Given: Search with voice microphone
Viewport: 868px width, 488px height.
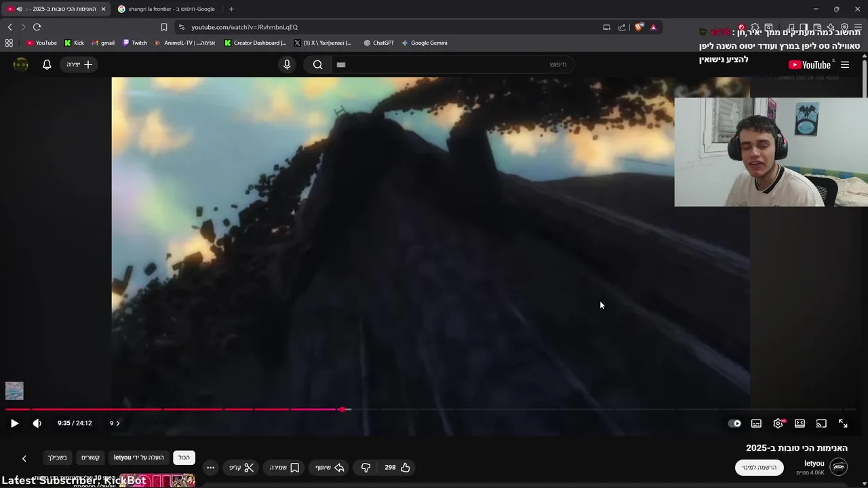Looking at the screenshot, I should point(287,64).
